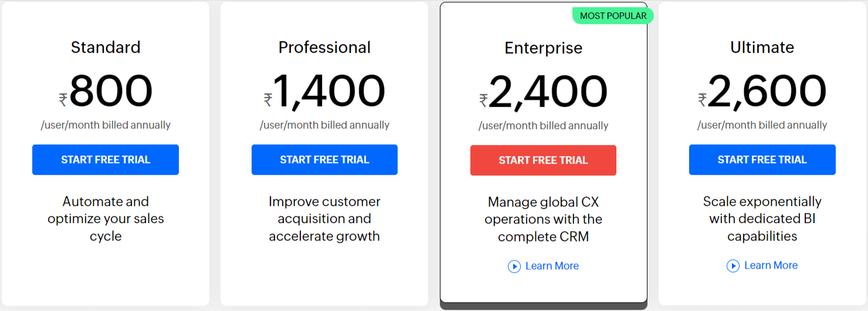Viewport: 868px width, 311px height.
Task: Click the play icon under Enterprise plan
Action: (x=514, y=266)
